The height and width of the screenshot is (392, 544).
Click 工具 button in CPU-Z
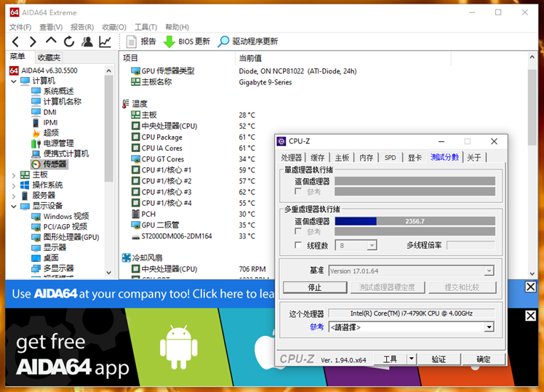390,359
